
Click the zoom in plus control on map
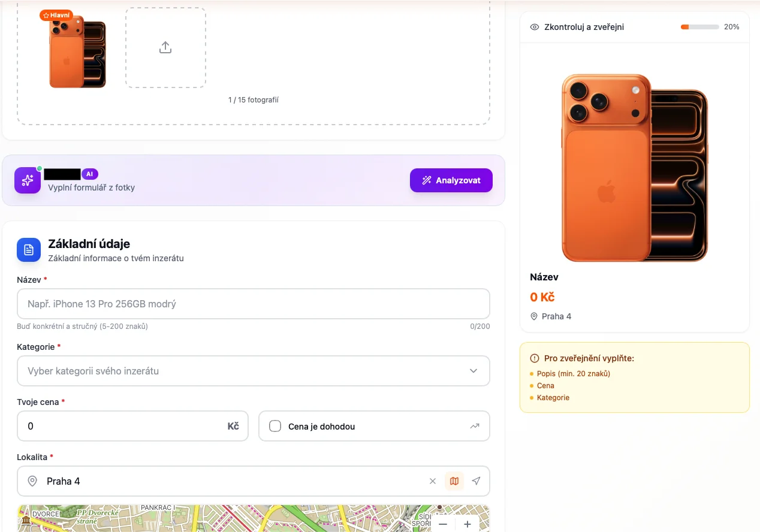pos(467,524)
